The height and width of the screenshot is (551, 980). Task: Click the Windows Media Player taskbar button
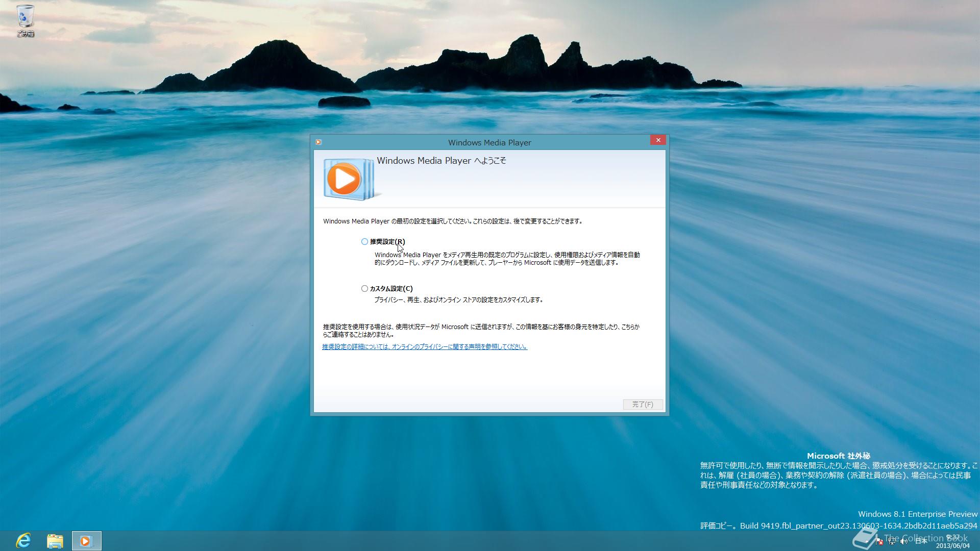(x=86, y=541)
